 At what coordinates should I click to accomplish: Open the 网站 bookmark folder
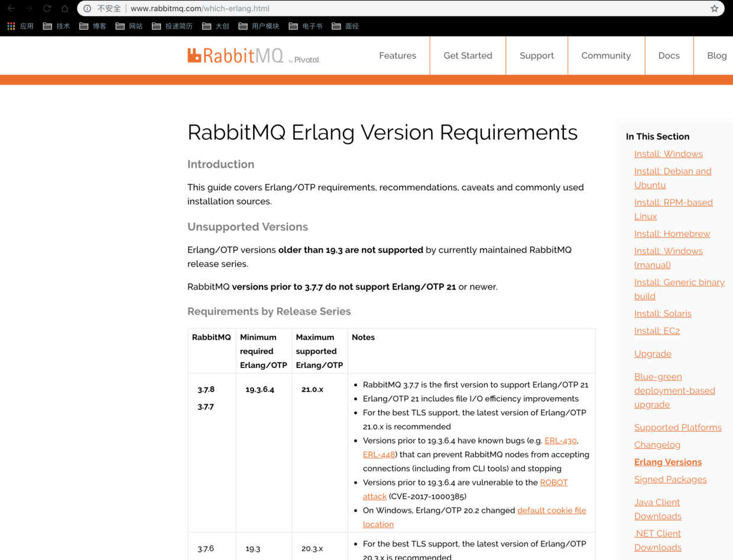[129, 26]
